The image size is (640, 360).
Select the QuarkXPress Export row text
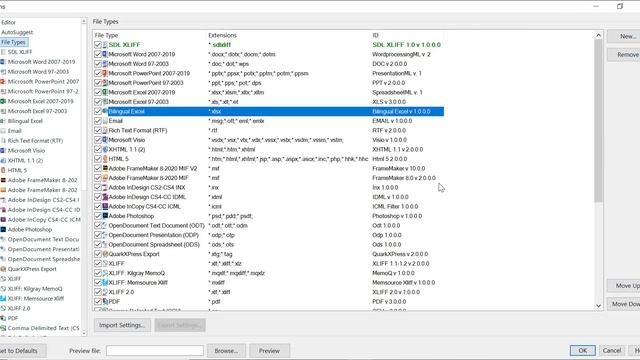(x=134, y=254)
